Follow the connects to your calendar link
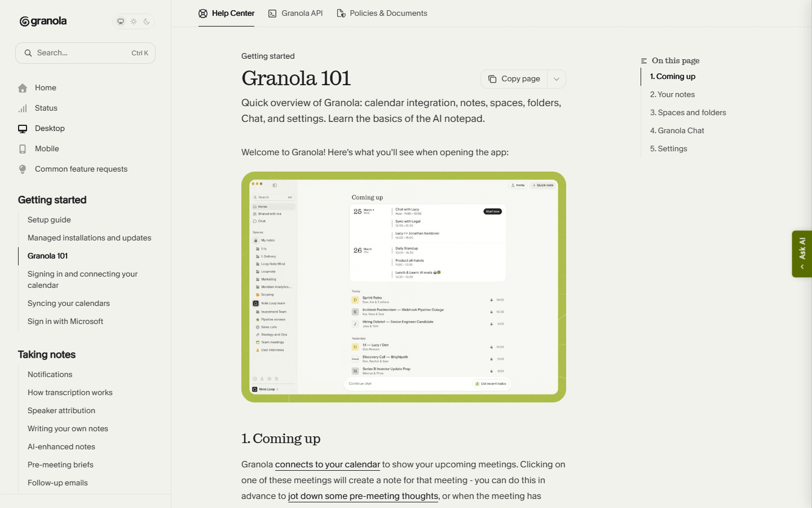The image size is (812, 508). click(328, 465)
